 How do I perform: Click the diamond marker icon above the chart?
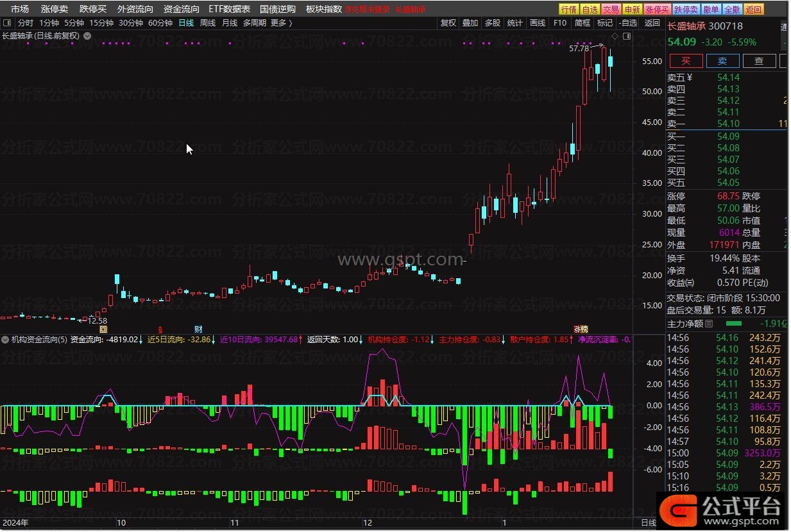(x=615, y=37)
